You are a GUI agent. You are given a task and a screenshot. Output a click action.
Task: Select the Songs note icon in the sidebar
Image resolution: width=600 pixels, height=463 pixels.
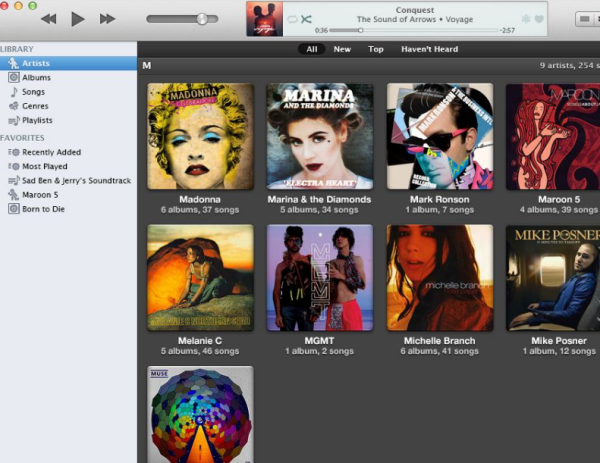pyautogui.click(x=14, y=92)
